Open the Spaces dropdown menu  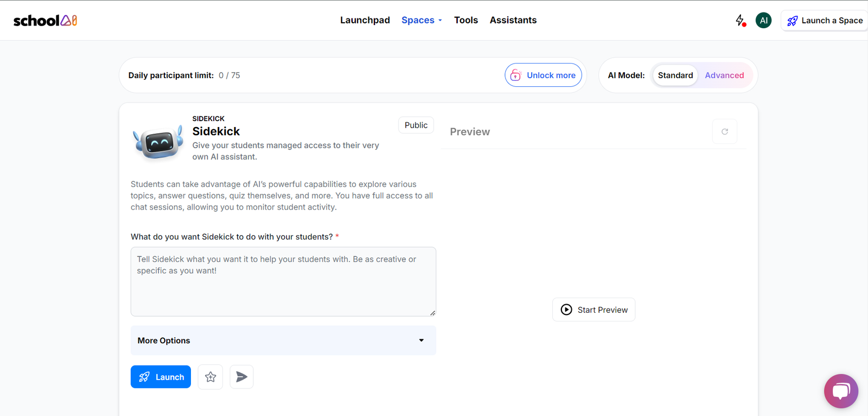click(422, 20)
